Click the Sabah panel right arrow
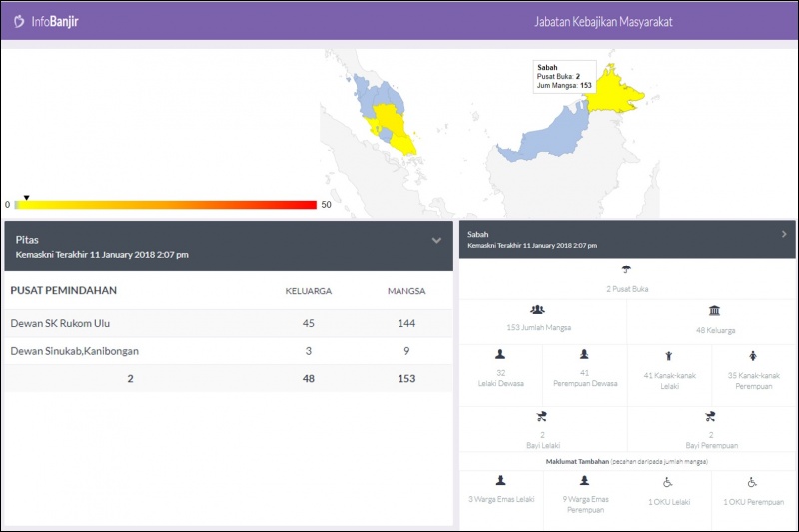Image resolution: width=799 pixels, height=532 pixels. [x=784, y=234]
